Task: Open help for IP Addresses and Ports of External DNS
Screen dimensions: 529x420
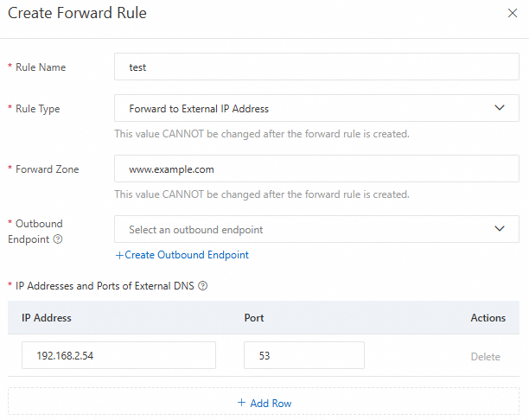Action: tap(202, 285)
